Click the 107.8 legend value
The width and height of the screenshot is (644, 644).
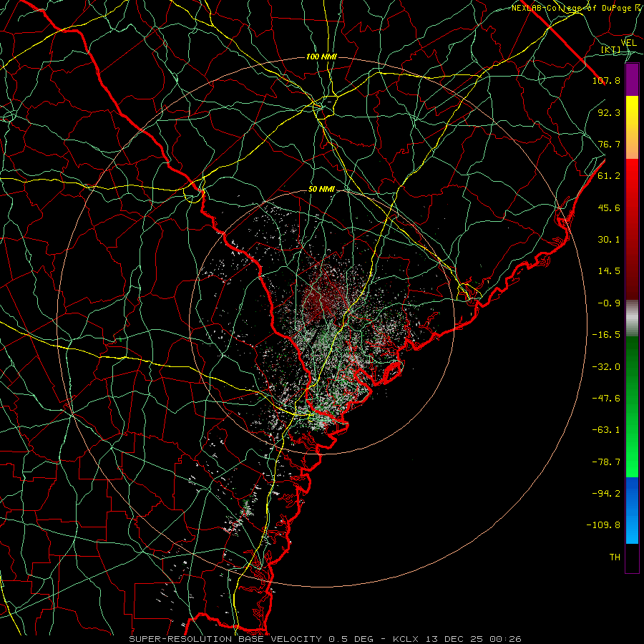pyautogui.click(x=606, y=80)
